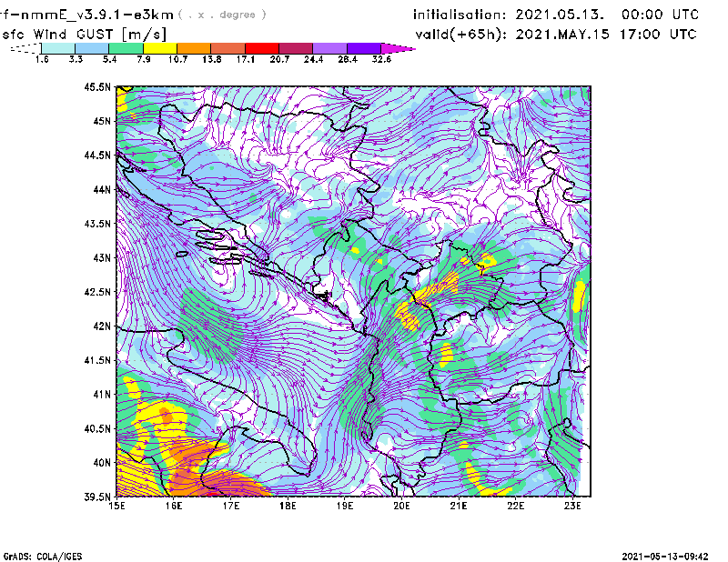Image resolution: width=728 pixels, height=562 pixels.
Task: Click the longitude label '21E'
Action: point(459,506)
